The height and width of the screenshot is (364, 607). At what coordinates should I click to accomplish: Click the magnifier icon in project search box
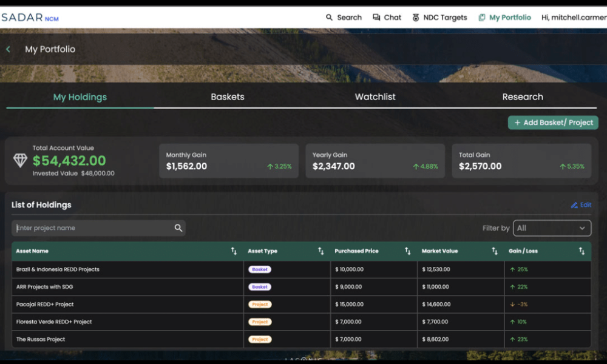tap(178, 228)
